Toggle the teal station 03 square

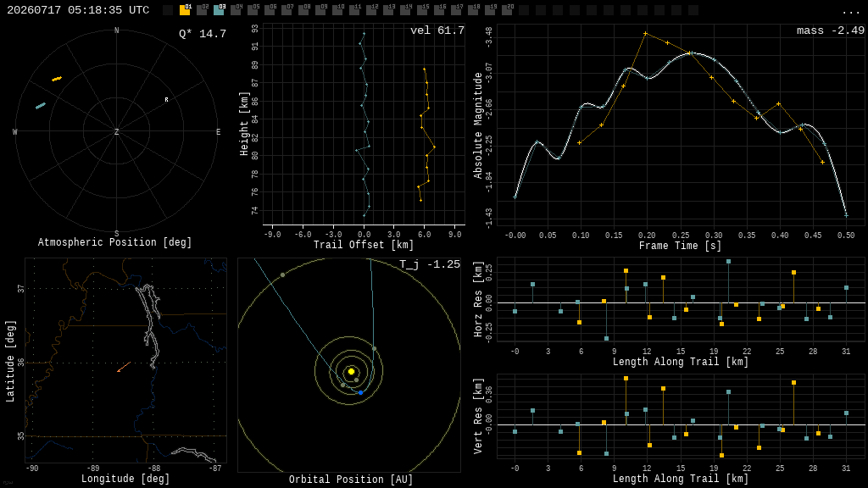[219, 10]
